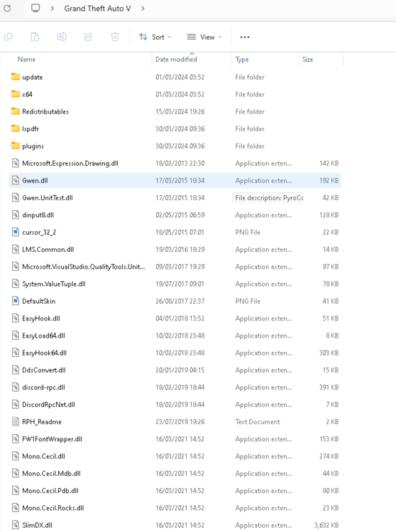396x532 pixels.
Task: Select EasyHook64.dll file name
Action: (45, 353)
